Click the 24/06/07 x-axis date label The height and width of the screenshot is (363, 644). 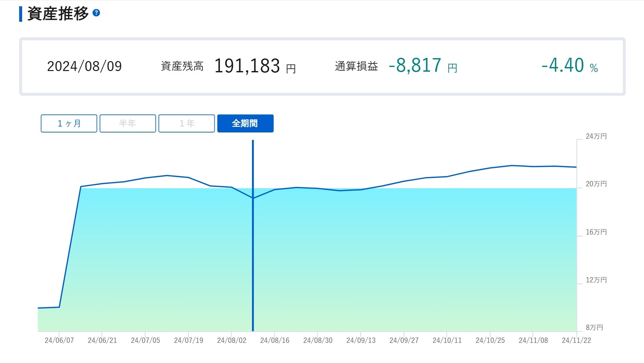click(x=59, y=340)
